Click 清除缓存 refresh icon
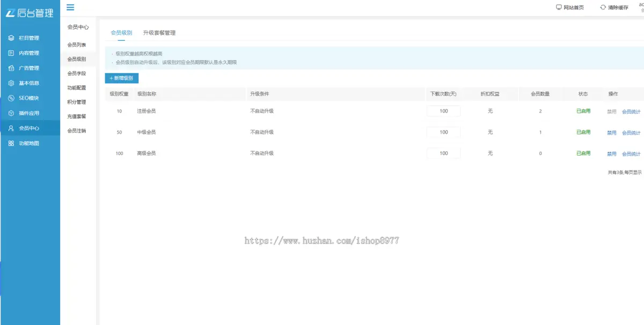 pyautogui.click(x=603, y=8)
